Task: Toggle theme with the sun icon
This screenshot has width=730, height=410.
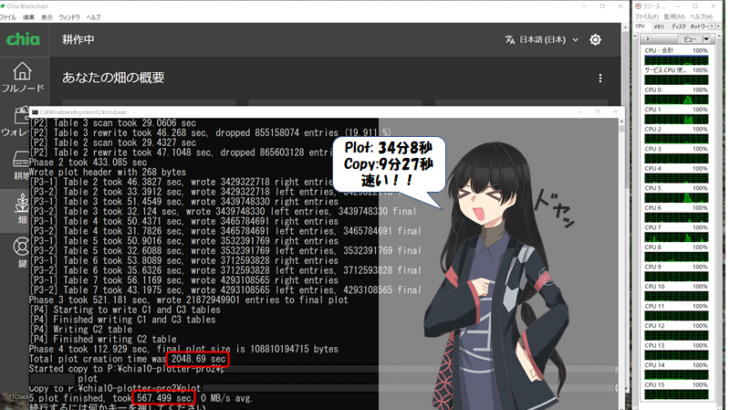Action: point(596,40)
